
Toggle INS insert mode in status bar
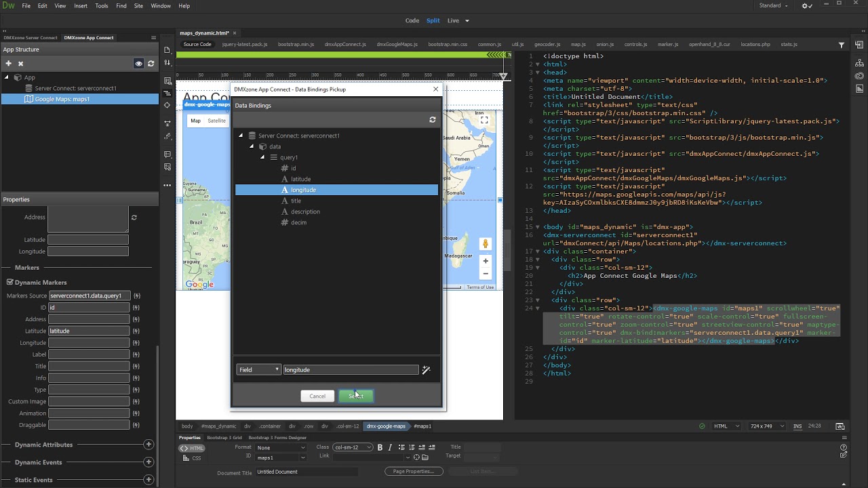[x=797, y=426]
